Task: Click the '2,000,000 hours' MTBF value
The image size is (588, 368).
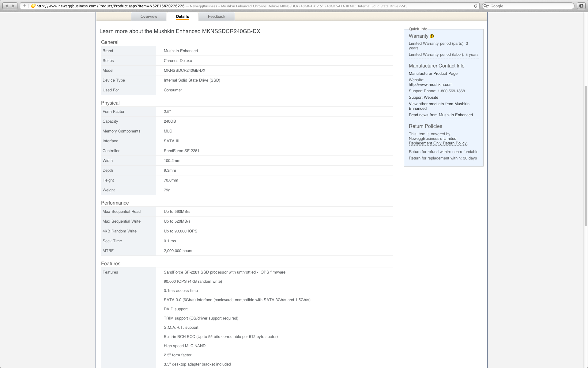Action: click(x=178, y=251)
